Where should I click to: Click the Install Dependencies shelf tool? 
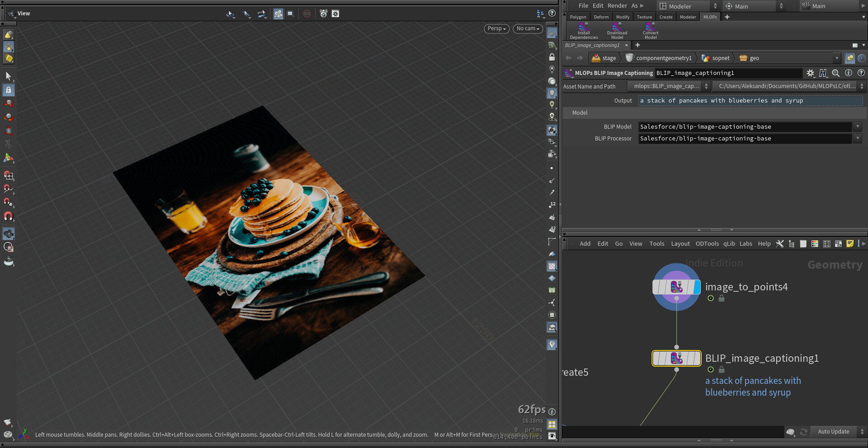(584, 31)
